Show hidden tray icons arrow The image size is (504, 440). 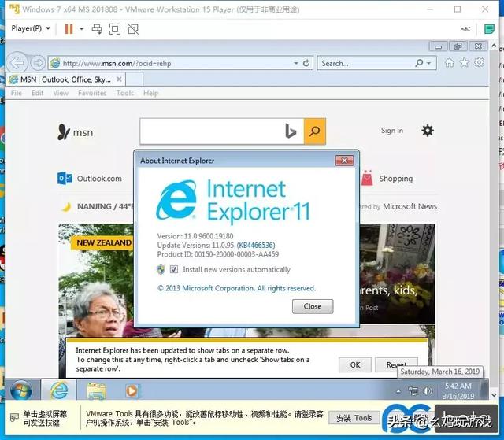(x=398, y=391)
